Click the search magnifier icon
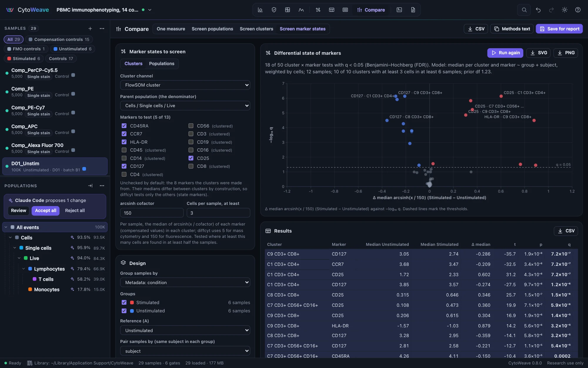The height and width of the screenshot is (368, 588). [524, 10]
